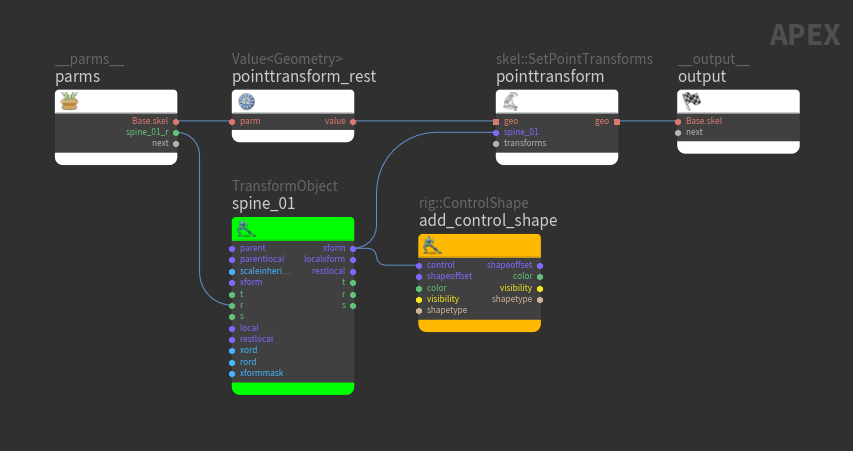Click the t input port on spine_01
The image size is (853, 451).
click(232, 294)
